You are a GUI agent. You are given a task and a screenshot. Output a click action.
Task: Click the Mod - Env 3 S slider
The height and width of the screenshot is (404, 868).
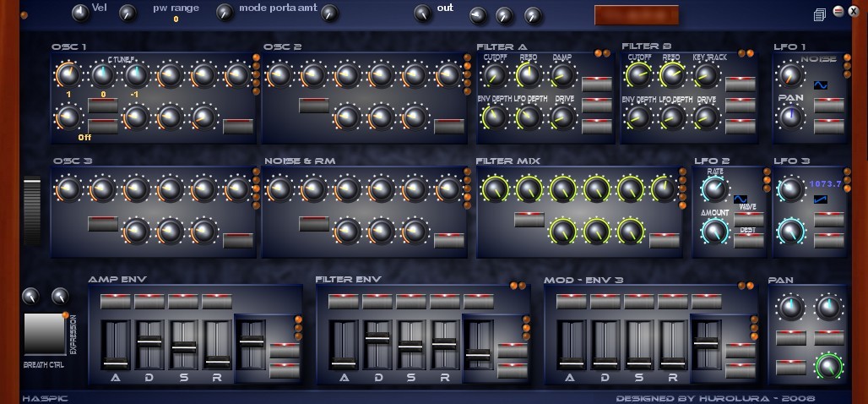639,344
